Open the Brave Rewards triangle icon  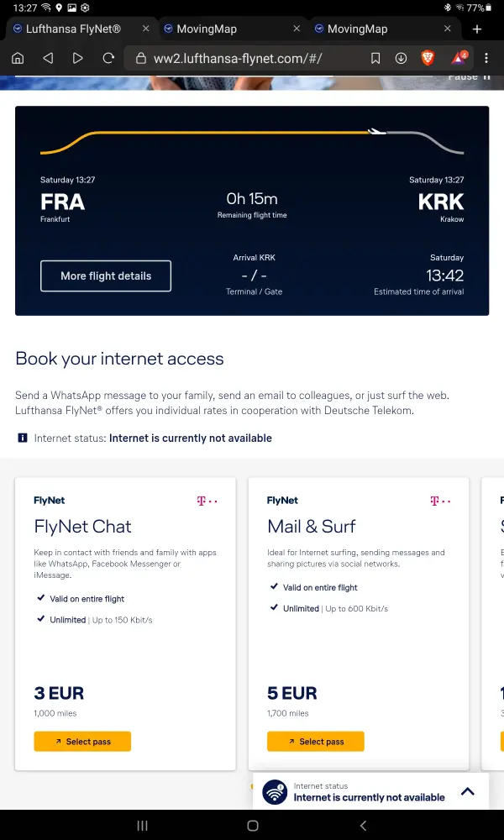459,59
